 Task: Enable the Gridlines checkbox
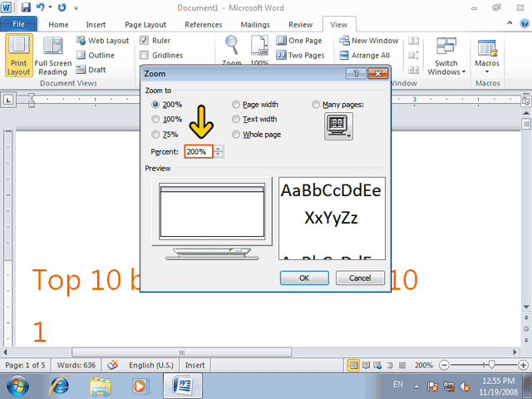point(144,55)
